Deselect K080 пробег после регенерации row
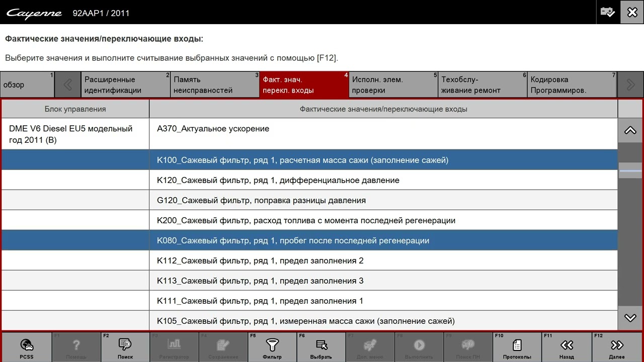Image resolution: width=644 pixels, height=362 pixels. click(383, 240)
